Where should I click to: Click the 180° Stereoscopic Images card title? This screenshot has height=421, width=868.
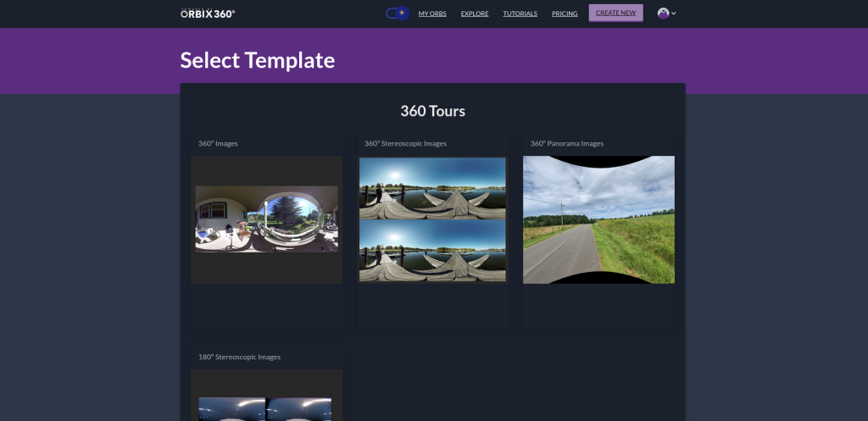click(x=239, y=357)
